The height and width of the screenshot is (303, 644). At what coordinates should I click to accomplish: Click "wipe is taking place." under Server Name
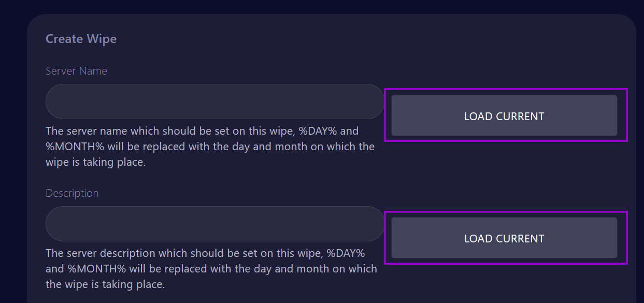[x=96, y=163]
